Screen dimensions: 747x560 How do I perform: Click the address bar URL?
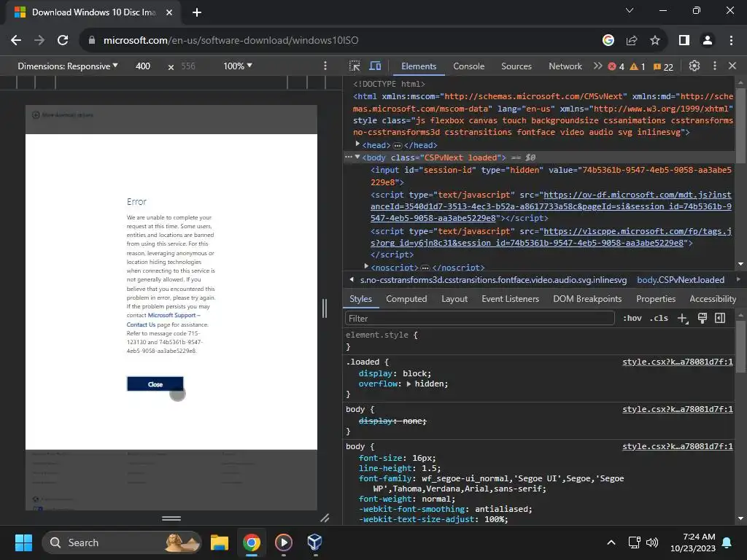(x=231, y=41)
